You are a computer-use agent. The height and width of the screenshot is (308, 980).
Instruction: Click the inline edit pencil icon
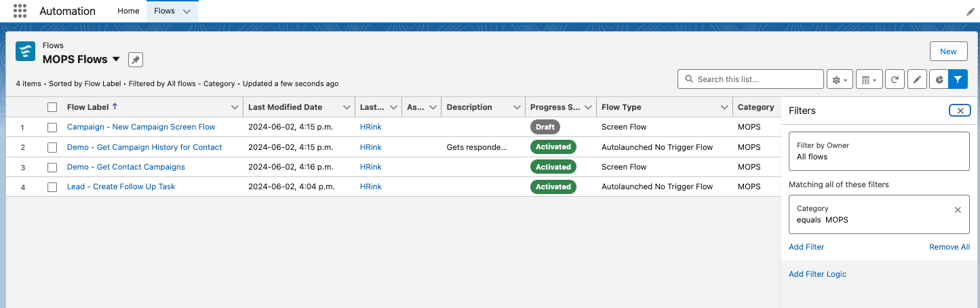(x=917, y=79)
